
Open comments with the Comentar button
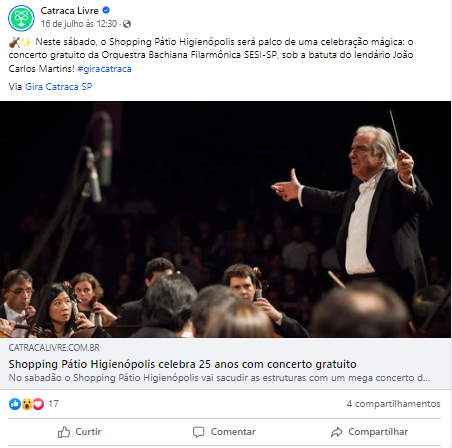[224, 432]
